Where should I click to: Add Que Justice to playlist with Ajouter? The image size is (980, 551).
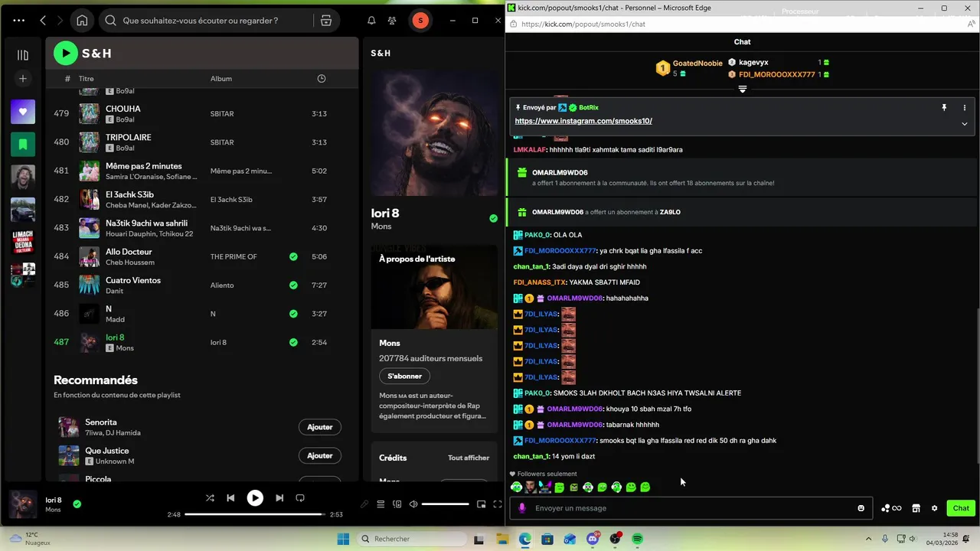(x=320, y=455)
